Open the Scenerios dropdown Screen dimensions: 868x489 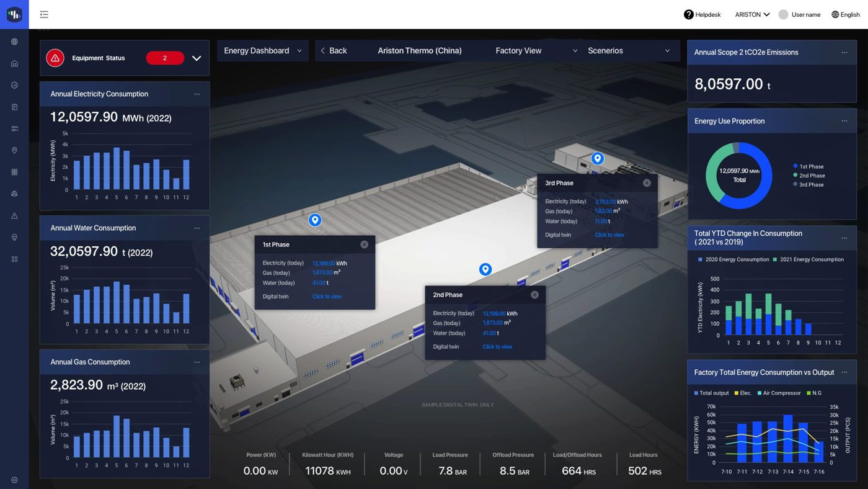629,51
